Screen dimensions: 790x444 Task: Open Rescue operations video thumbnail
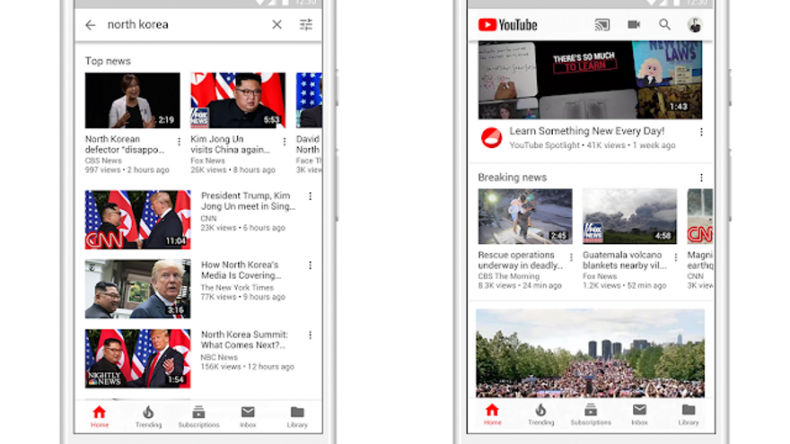coord(525,216)
